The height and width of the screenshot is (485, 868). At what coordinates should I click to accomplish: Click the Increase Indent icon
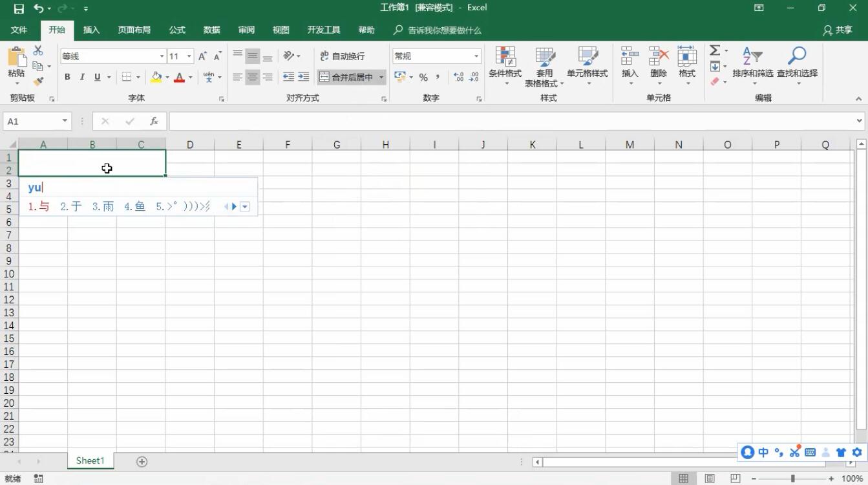[303, 77]
